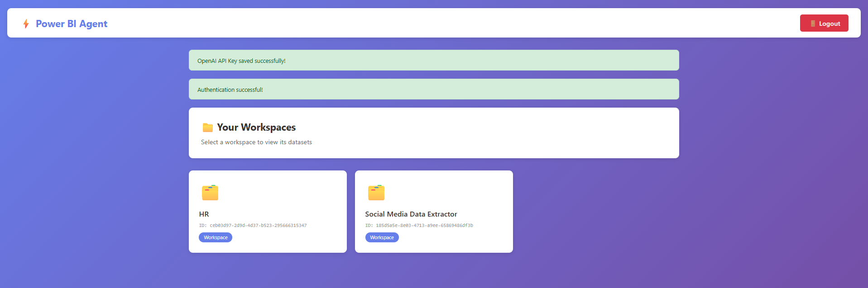Click the Workspace badge on HR card

[216, 237]
